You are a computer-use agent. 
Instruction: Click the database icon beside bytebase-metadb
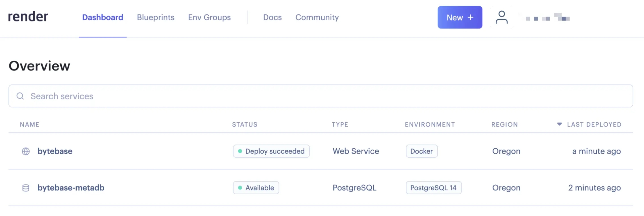point(26,188)
